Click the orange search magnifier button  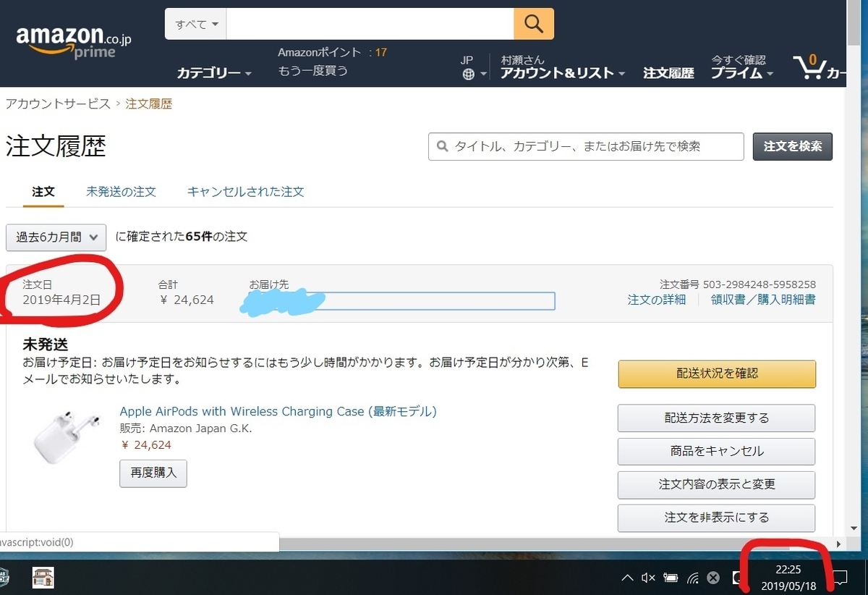(534, 24)
